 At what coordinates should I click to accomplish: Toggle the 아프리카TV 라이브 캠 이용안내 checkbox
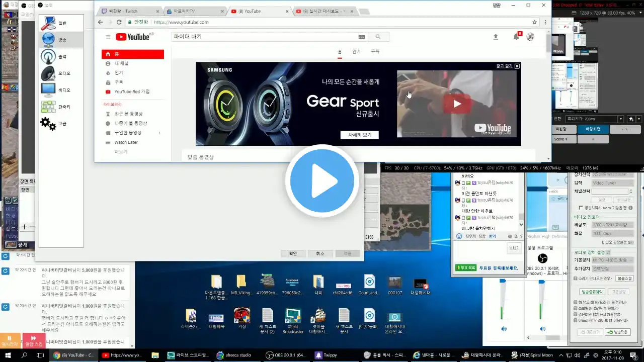(576, 320)
